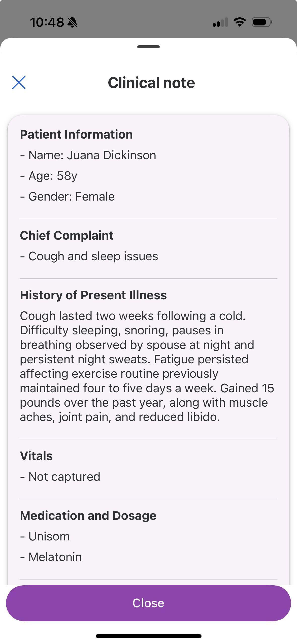Tap the Clinical note title
This screenshot has height=644, width=297.
151,83
